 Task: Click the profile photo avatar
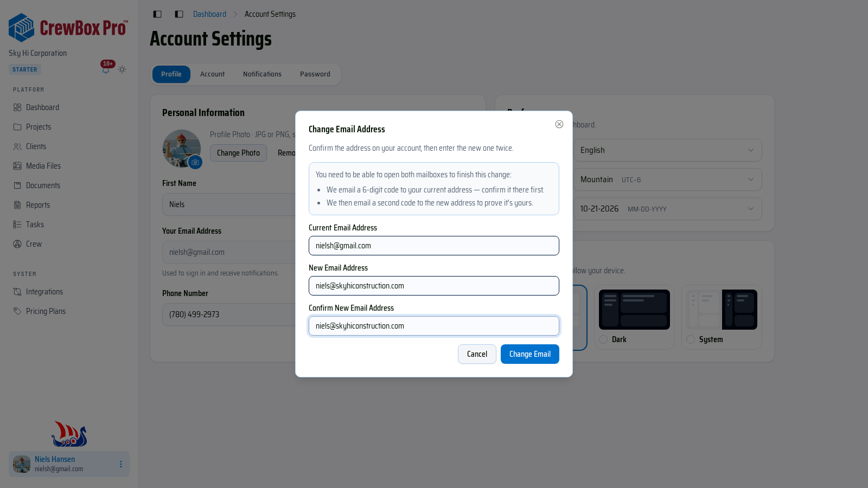[x=182, y=149]
